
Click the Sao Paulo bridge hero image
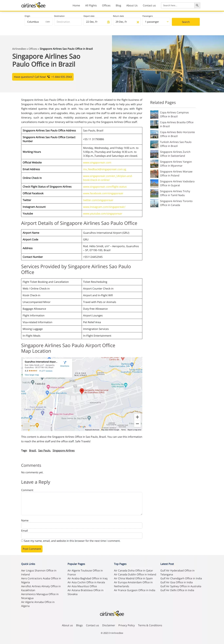[x=168, y=64]
